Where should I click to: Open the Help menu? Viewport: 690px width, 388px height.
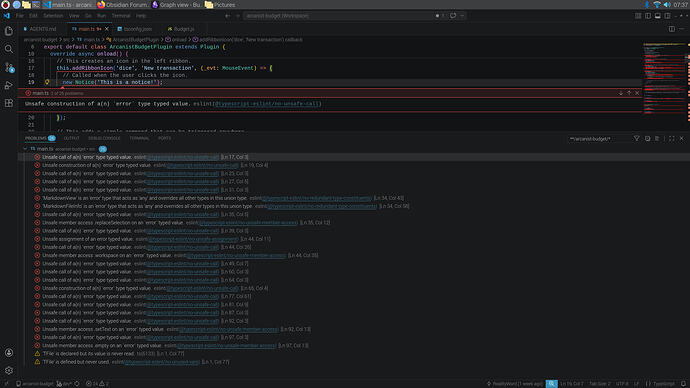click(141, 16)
